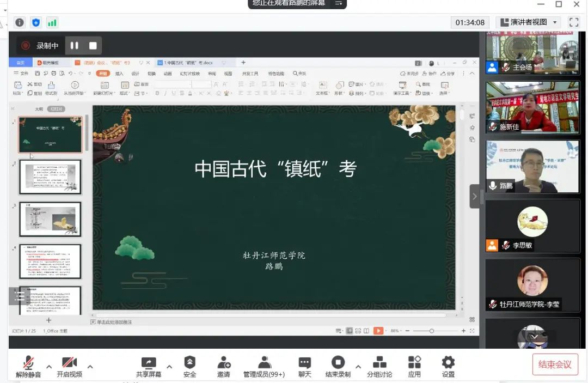Screen dimensions: 588x383
Task: Click the End Meeting (结束会议) button
Action: 555,364
